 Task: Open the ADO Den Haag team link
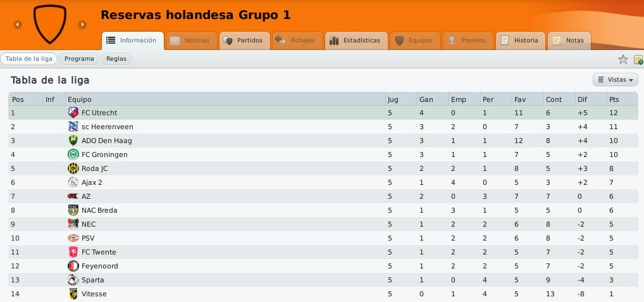(106, 141)
